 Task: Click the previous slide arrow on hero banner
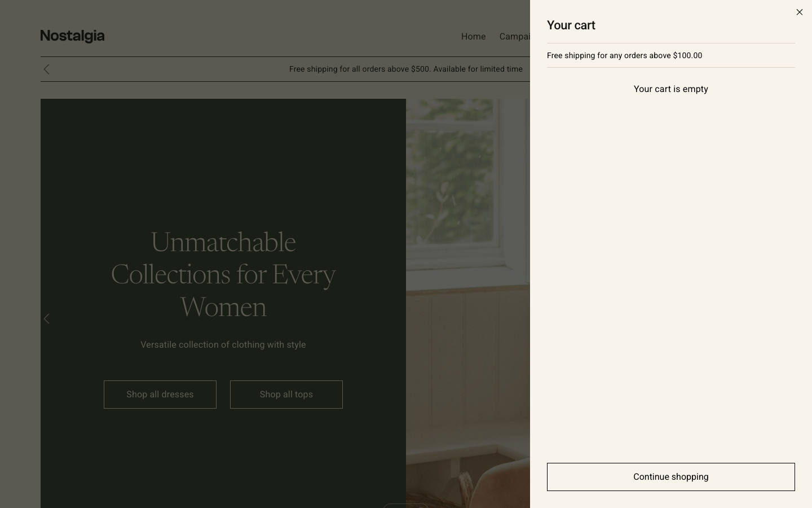click(47, 319)
